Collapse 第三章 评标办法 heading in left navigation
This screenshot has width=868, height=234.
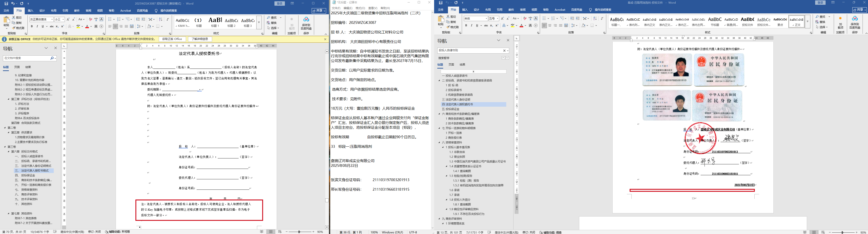[9, 99]
